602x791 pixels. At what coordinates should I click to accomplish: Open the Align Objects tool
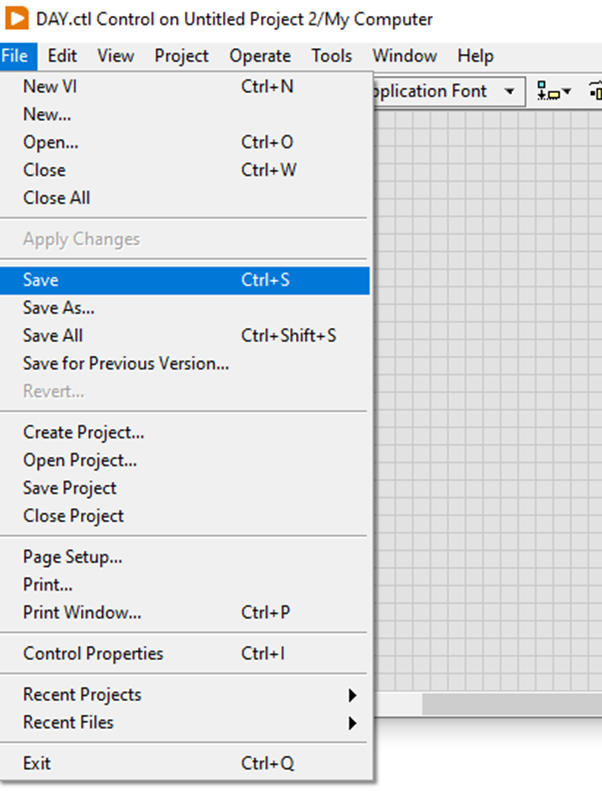[553, 91]
